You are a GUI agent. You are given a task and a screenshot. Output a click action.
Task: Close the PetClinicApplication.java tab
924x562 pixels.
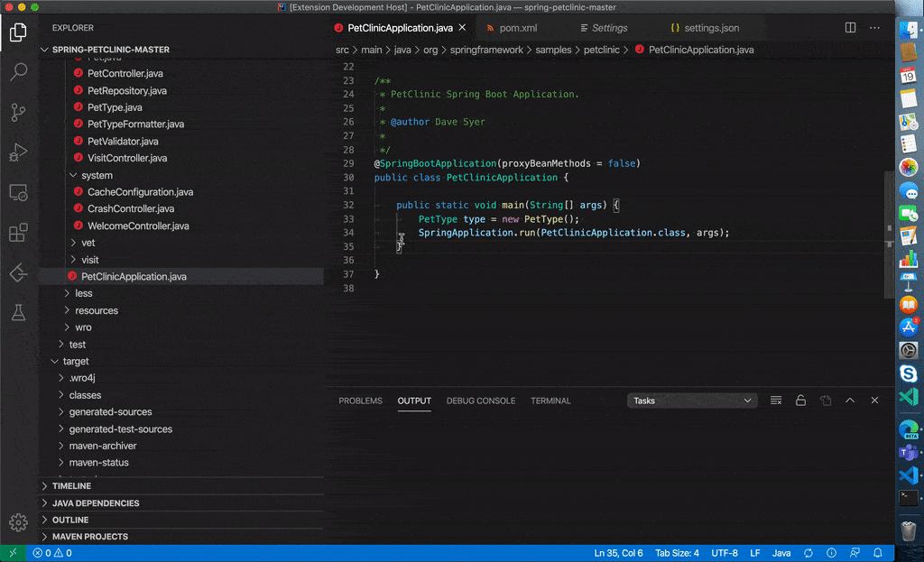(x=463, y=28)
